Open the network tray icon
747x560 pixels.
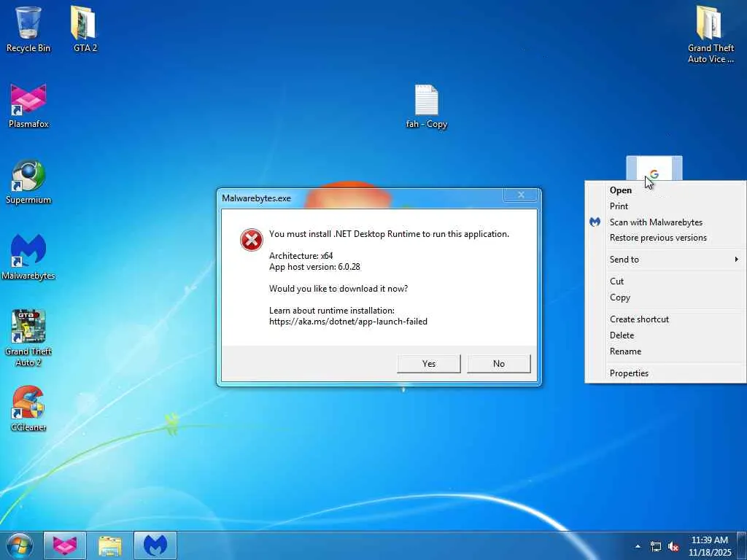pyautogui.click(x=656, y=546)
